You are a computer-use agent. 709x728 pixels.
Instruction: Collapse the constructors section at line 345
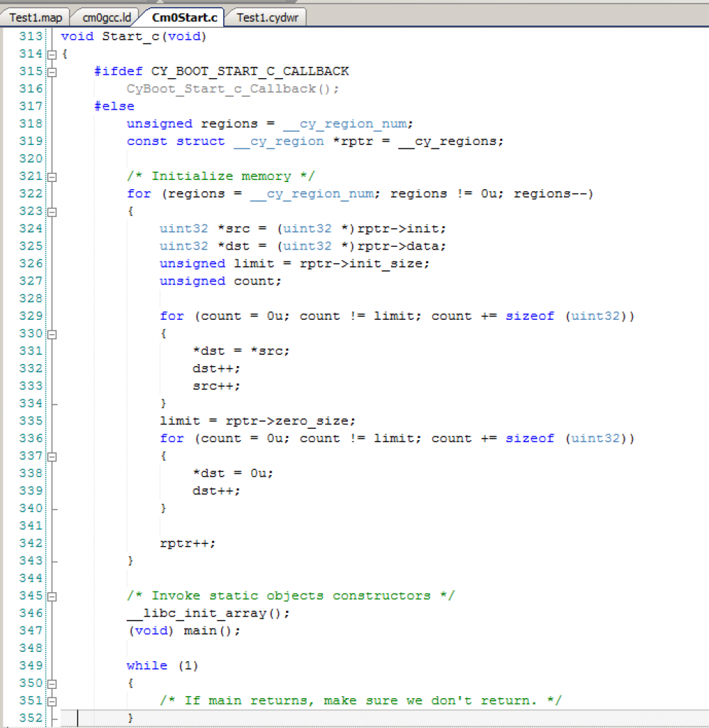pyautogui.click(x=53, y=596)
